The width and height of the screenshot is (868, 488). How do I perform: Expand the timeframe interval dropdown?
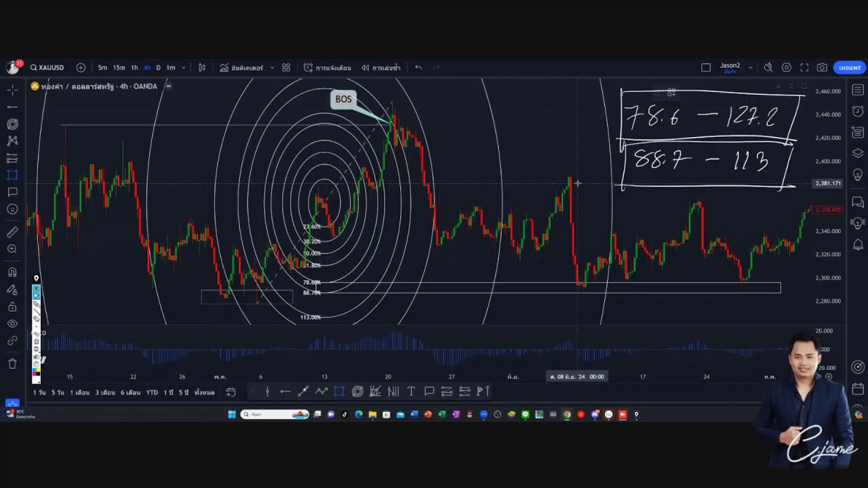click(184, 68)
